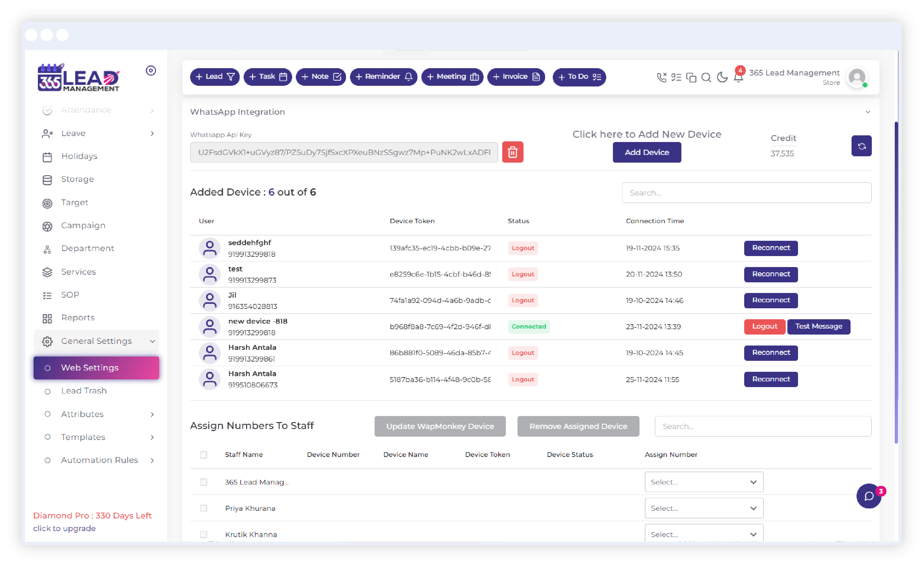
Task: Click the search input field in devices list
Action: click(x=746, y=193)
